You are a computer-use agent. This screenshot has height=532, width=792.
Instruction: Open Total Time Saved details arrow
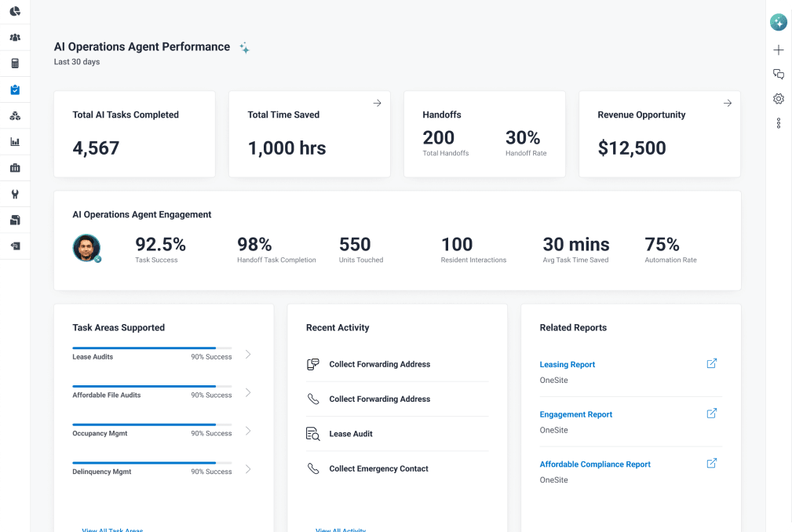378,103
